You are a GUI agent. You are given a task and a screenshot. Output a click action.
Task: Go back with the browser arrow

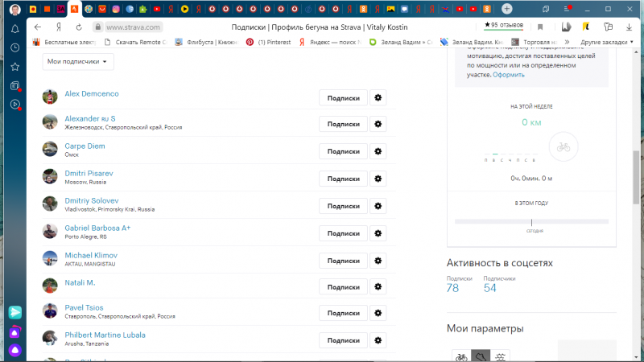pos(38,27)
